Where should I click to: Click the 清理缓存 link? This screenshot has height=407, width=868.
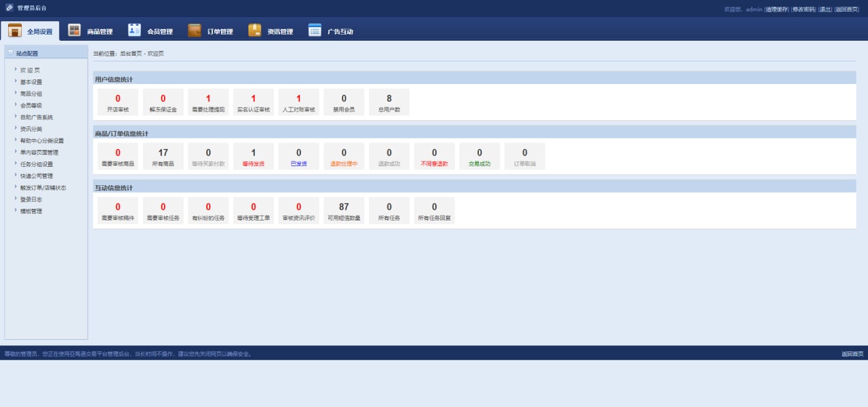[x=776, y=9]
